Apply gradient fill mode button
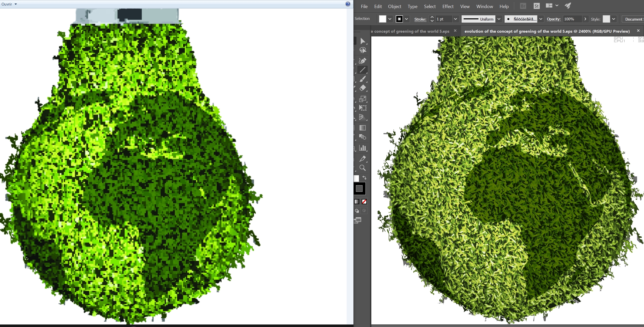Screen dimensions: 644x327 click(357, 202)
